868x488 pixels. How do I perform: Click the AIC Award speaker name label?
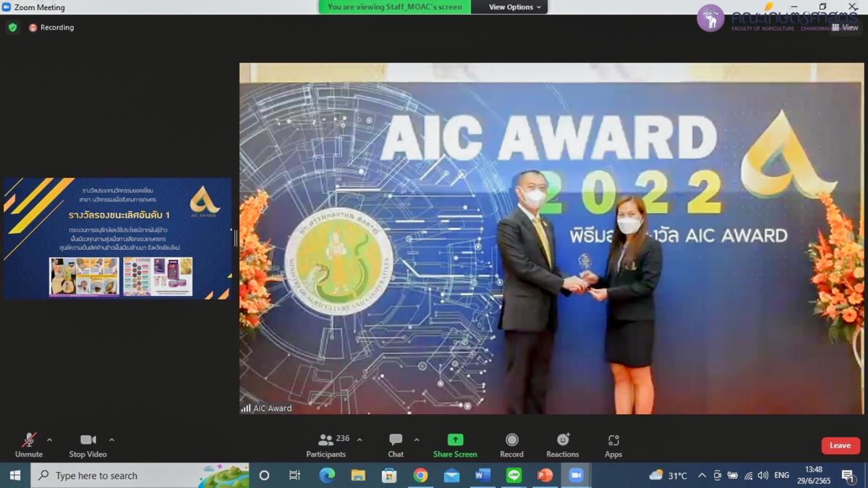(x=266, y=408)
